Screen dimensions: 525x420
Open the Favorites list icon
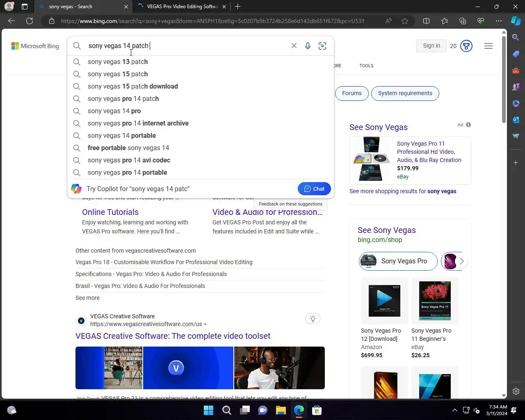(445, 21)
